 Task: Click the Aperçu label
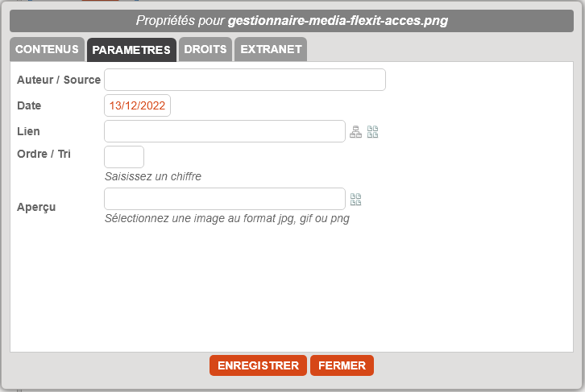pyautogui.click(x=36, y=207)
